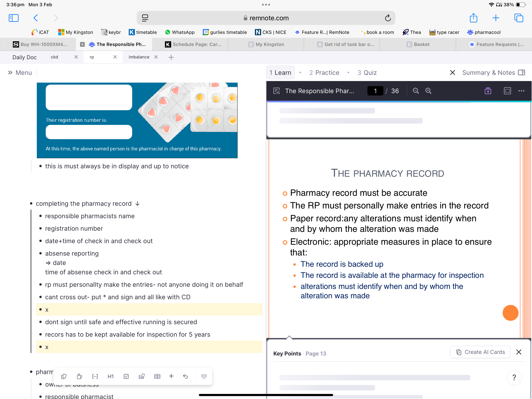Click bullet 'responsible pharmacists name'
This screenshot has width=532, height=399.
coord(90,216)
